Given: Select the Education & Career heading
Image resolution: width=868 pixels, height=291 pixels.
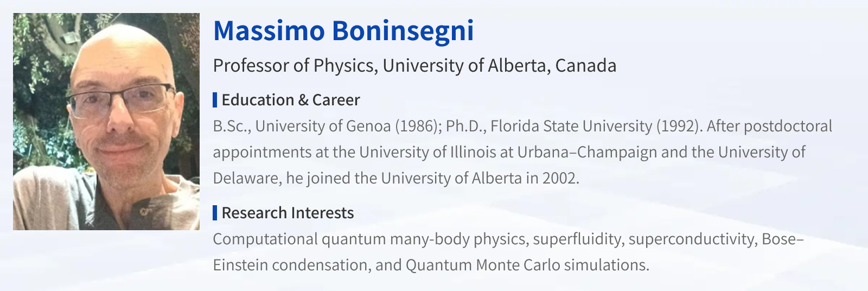Looking at the screenshot, I should click(291, 100).
